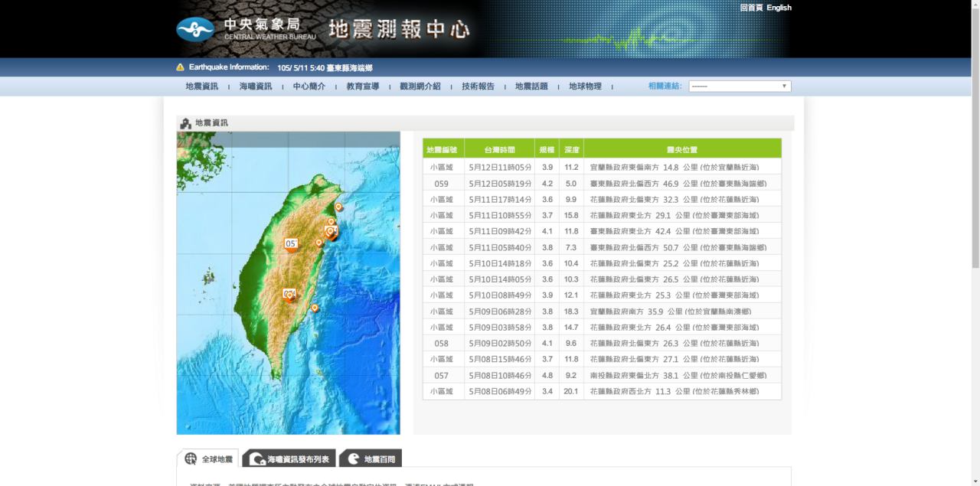Open earthquake report number 059 row

point(602,184)
